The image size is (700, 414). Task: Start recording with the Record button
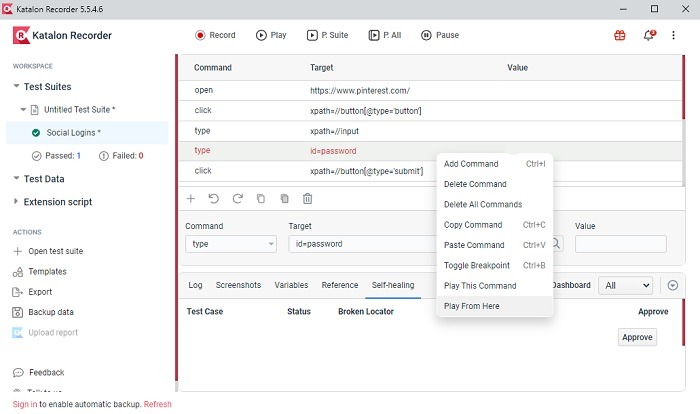pyautogui.click(x=215, y=35)
